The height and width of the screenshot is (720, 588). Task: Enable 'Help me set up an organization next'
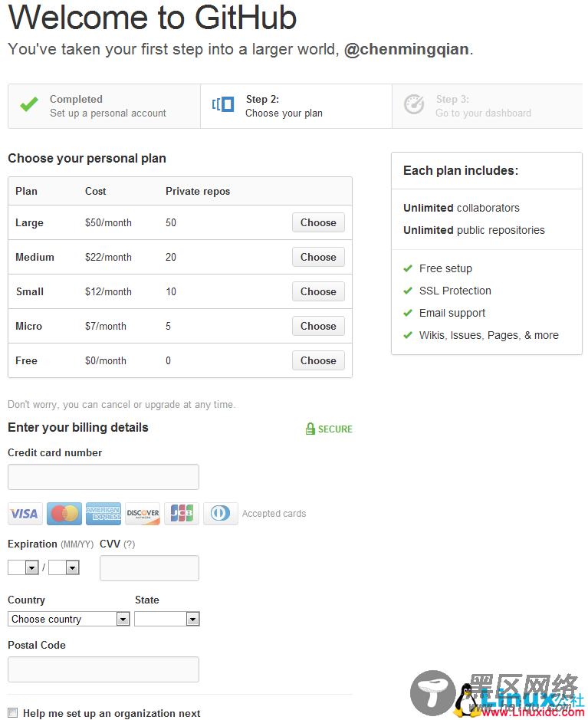13,712
